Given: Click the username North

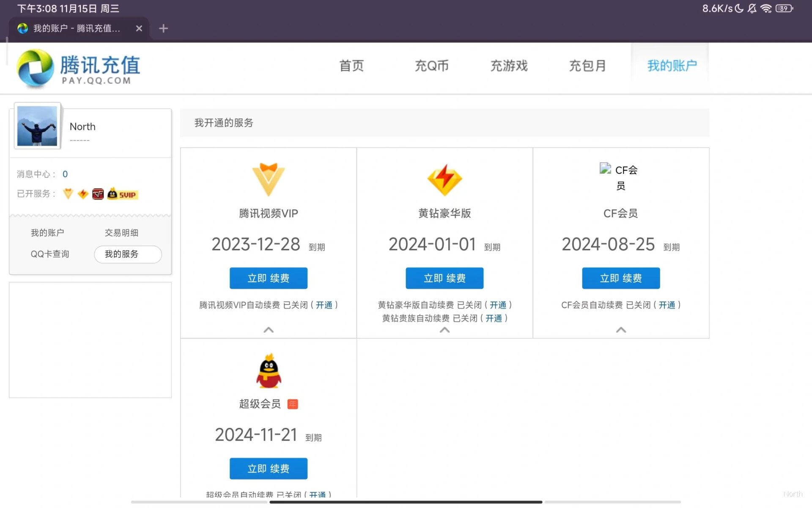Looking at the screenshot, I should 82,127.
